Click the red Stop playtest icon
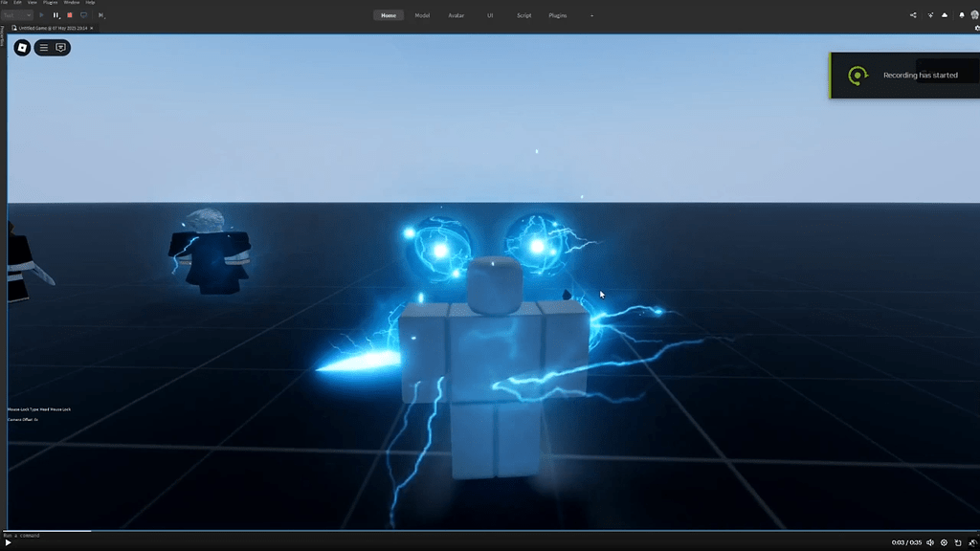 point(70,15)
